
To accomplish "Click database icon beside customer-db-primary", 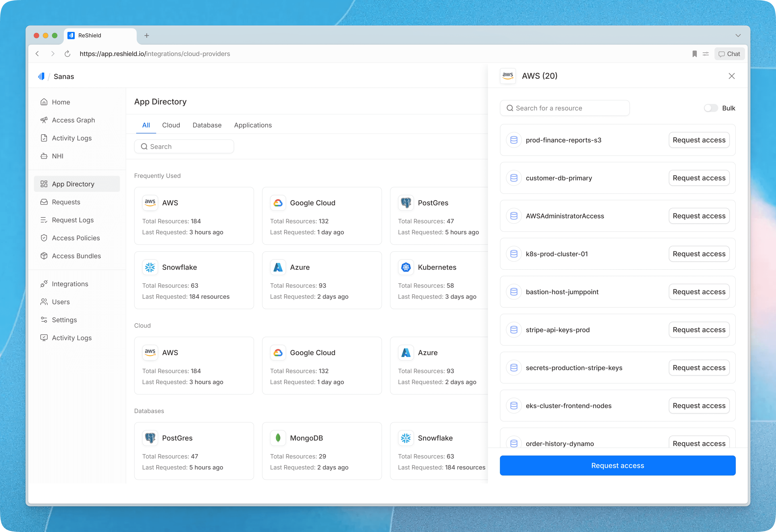I will tap(514, 178).
